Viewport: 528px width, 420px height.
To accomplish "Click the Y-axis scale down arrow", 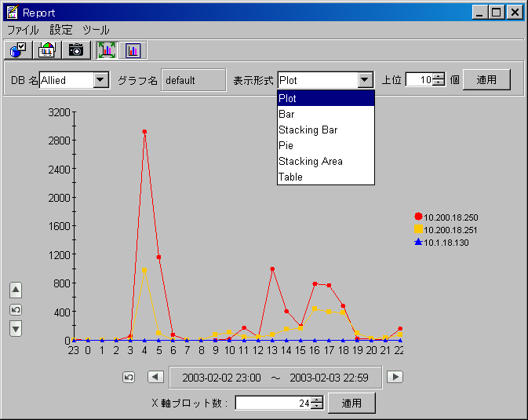I will pos(16,329).
